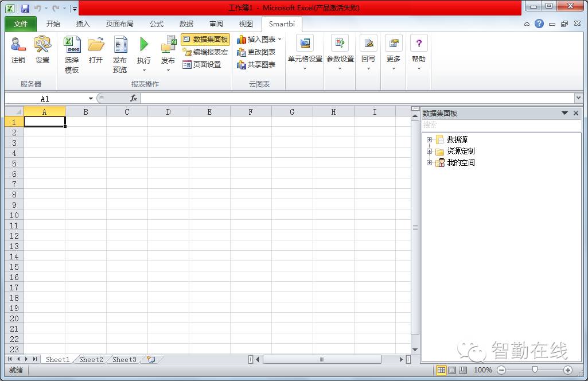This screenshot has width=588, height=381.
Task: Click the horizontal scrollbar thumb
Action: click(x=322, y=359)
